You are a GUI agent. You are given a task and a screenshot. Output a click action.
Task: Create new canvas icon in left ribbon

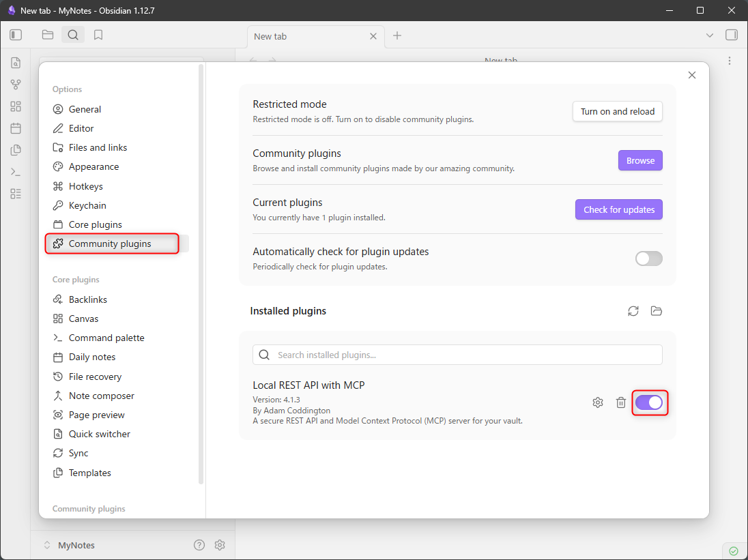16,106
